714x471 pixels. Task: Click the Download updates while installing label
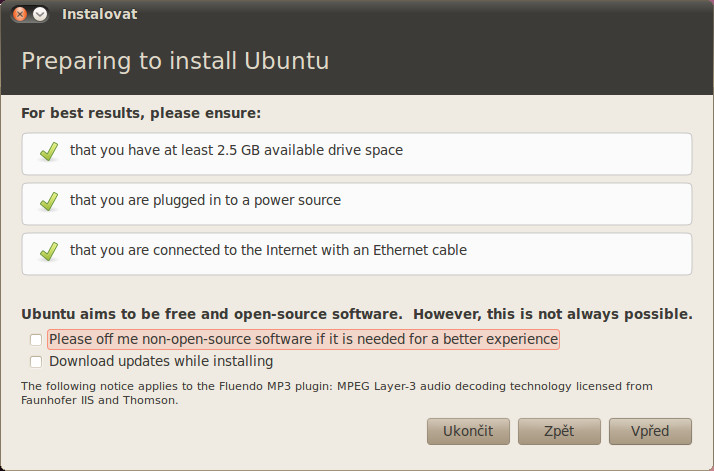(x=161, y=361)
